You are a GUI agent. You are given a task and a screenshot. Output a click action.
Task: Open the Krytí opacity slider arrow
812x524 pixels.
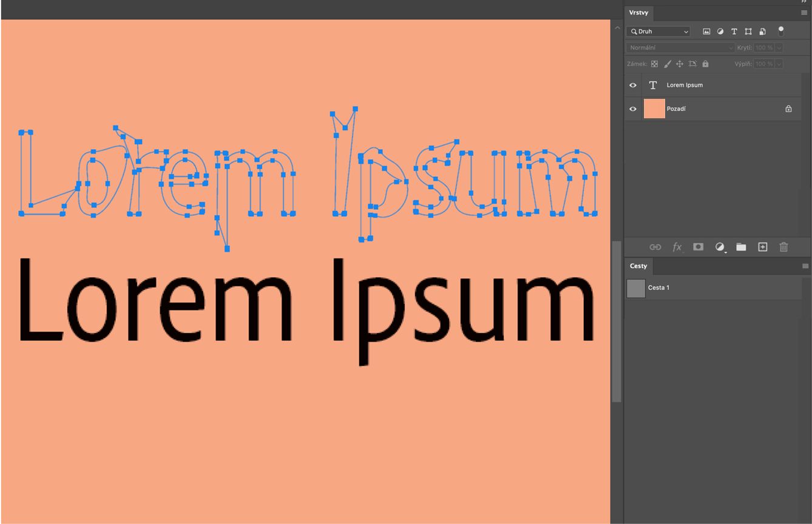coord(779,47)
